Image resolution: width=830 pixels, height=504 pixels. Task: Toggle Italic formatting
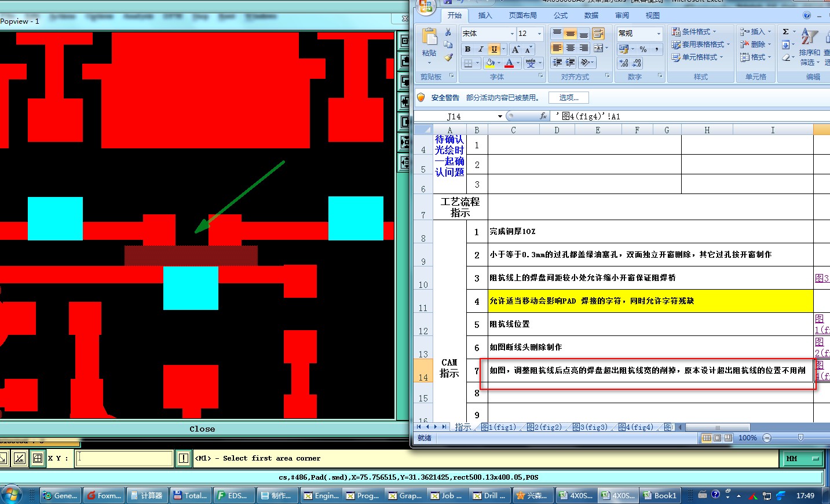pos(480,49)
